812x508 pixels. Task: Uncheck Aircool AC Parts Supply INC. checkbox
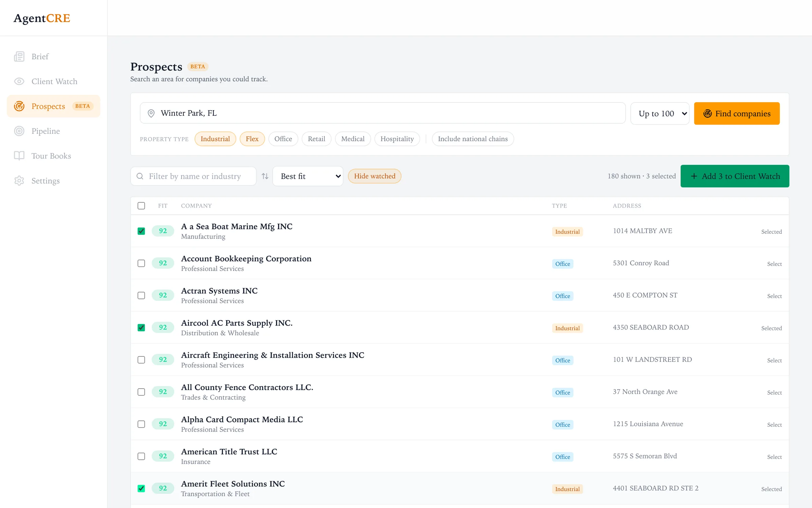click(141, 327)
